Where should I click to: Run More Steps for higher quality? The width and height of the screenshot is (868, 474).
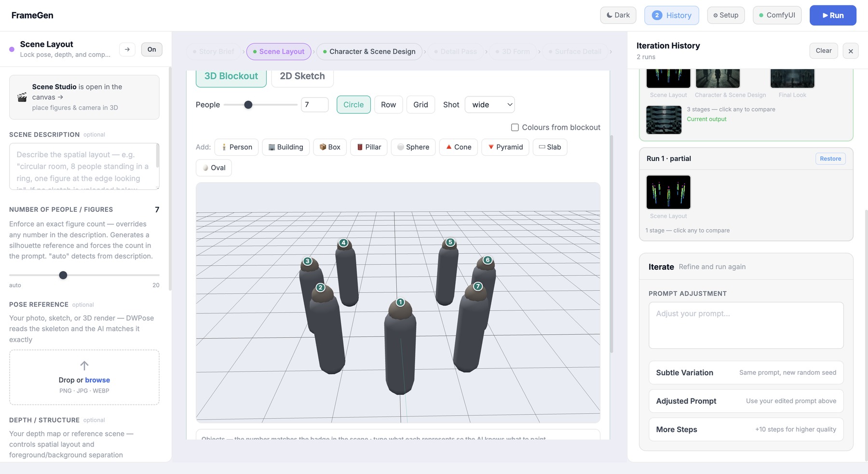point(746,430)
